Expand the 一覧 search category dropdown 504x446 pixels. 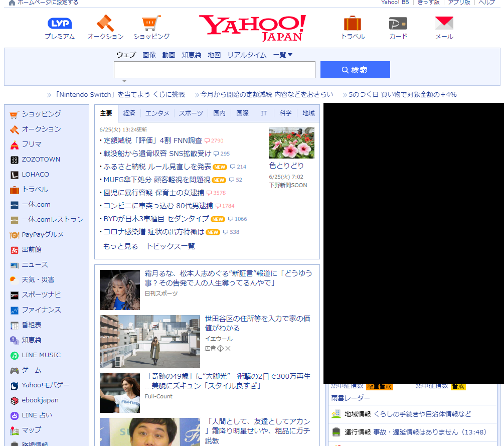282,55
